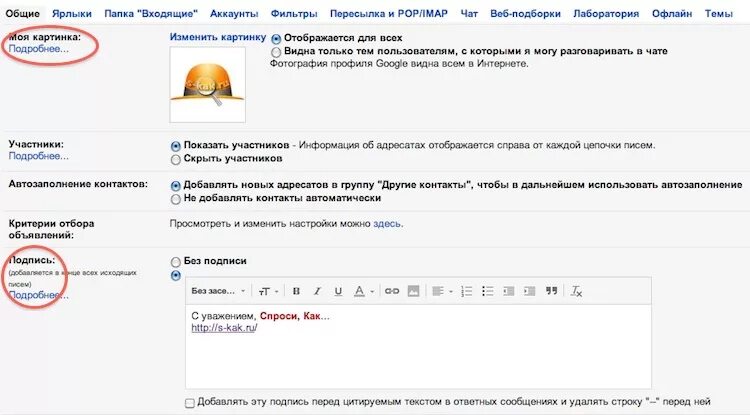Insert an image into the signature

coord(413,291)
